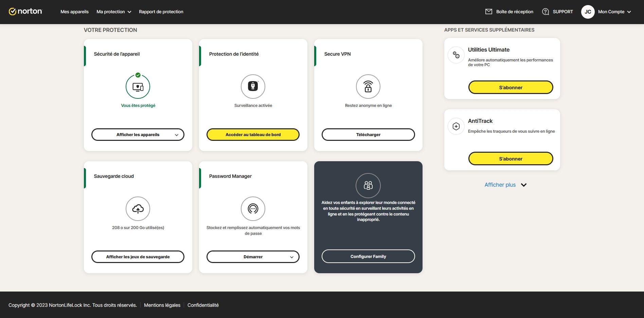This screenshot has height=318, width=644.
Task: Click Accéder au tableau de bord
Action: click(x=253, y=134)
